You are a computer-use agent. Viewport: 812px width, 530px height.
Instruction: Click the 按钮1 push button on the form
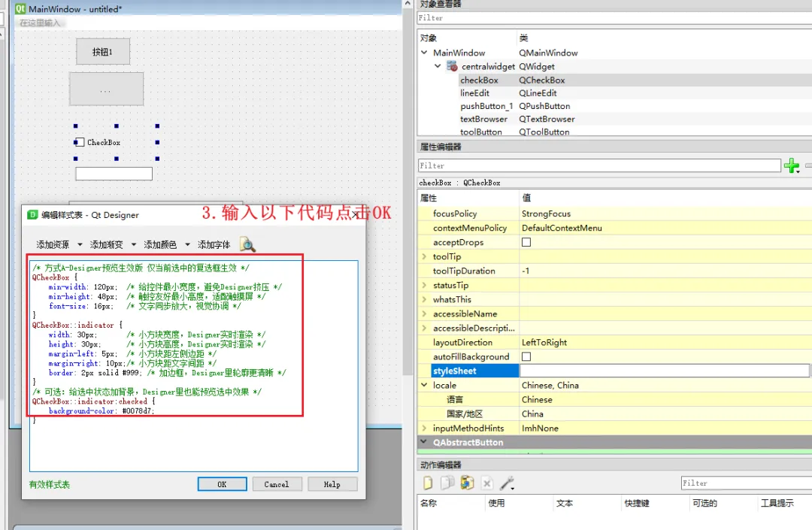pyautogui.click(x=103, y=52)
